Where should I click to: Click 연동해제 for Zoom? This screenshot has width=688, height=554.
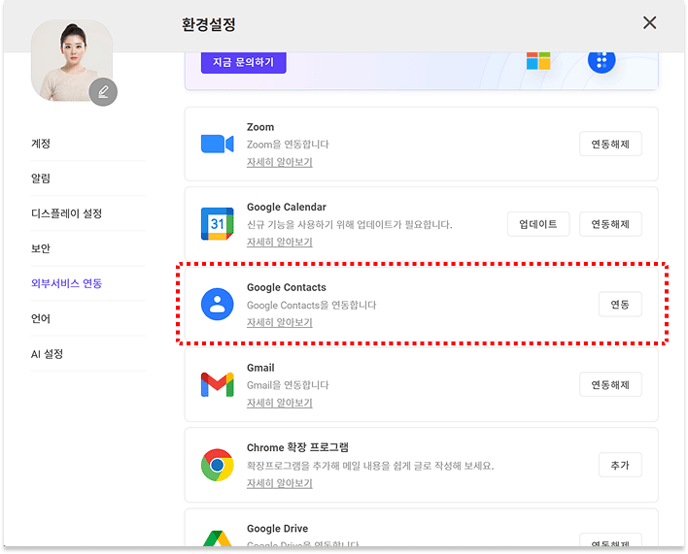[610, 144]
